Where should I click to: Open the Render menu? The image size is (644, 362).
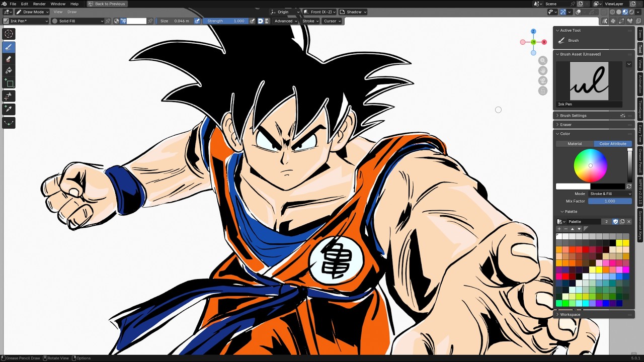[x=39, y=4]
